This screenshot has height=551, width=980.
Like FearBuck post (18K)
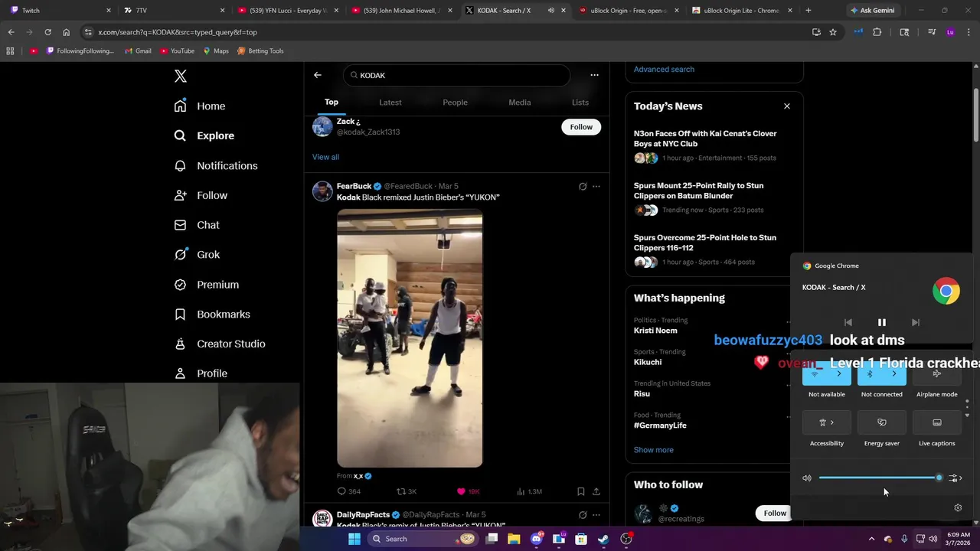tap(468, 491)
